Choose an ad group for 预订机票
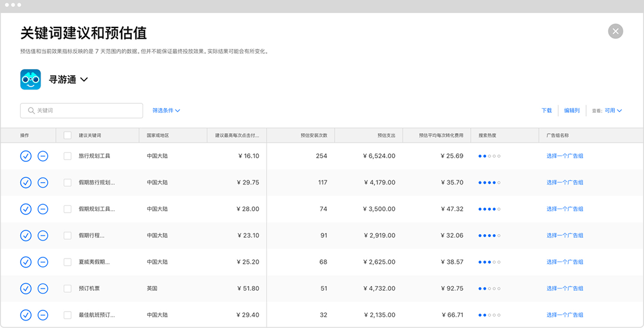Viewport: 644px width, 332px height. point(565,288)
